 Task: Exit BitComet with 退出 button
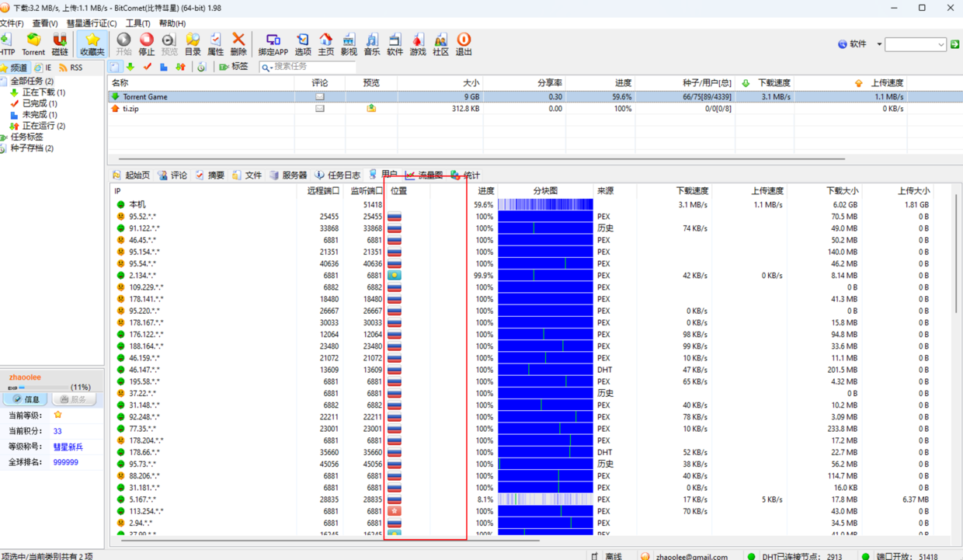[x=464, y=43]
